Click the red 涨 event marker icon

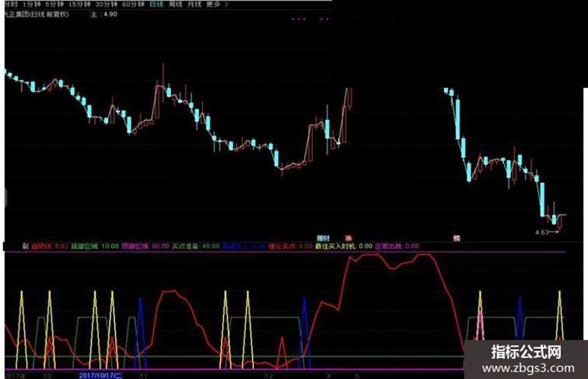[348, 238]
